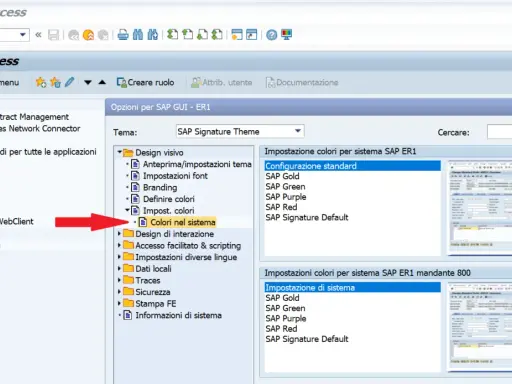Click the Add to Favorites star icon

point(41,82)
